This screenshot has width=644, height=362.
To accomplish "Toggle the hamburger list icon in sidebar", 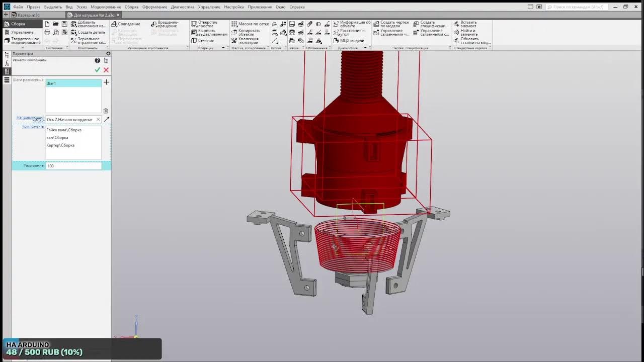I will [x=7, y=80].
